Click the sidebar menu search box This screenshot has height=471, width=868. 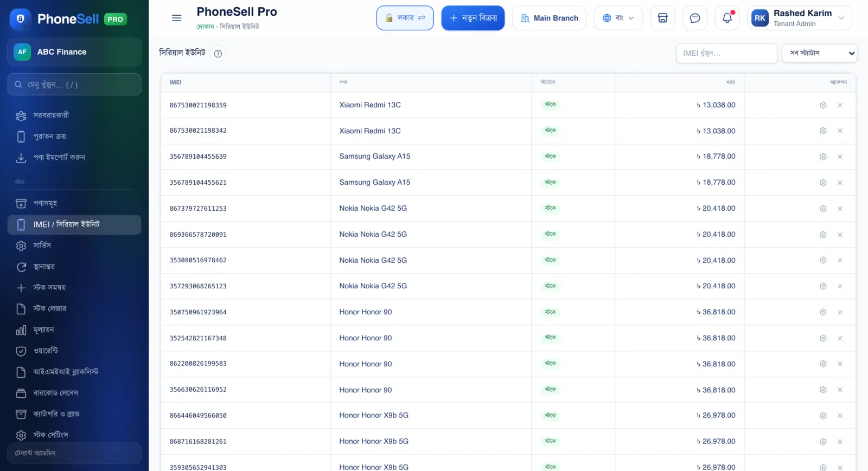tap(74, 85)
